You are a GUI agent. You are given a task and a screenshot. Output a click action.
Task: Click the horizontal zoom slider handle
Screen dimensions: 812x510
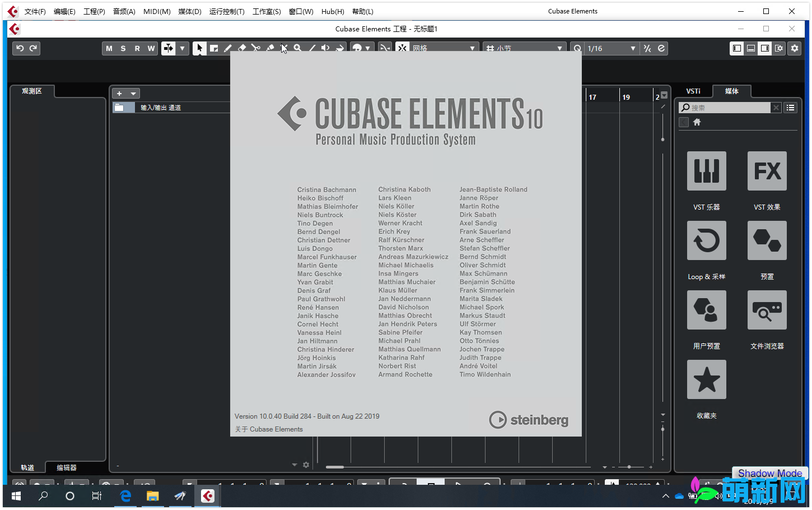click(629, 466)
